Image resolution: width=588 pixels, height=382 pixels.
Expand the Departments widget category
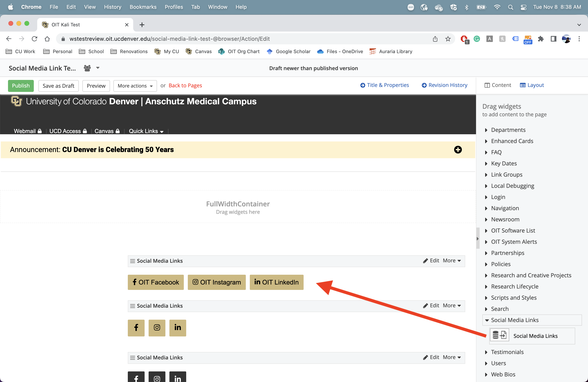pyautogui.click(x=486, y=129)
